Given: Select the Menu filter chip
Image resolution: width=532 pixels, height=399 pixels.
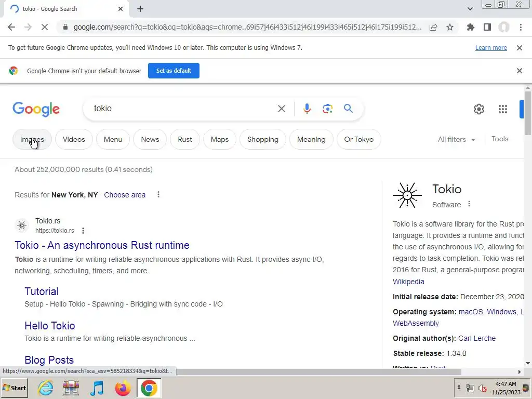Looking at the screenshot, I should 113,139.
